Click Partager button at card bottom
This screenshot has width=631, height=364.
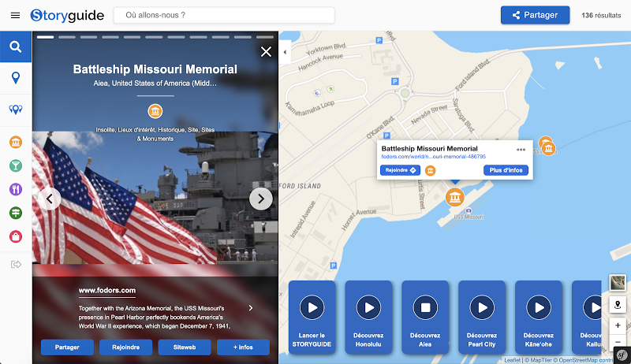tap(67, 347)
